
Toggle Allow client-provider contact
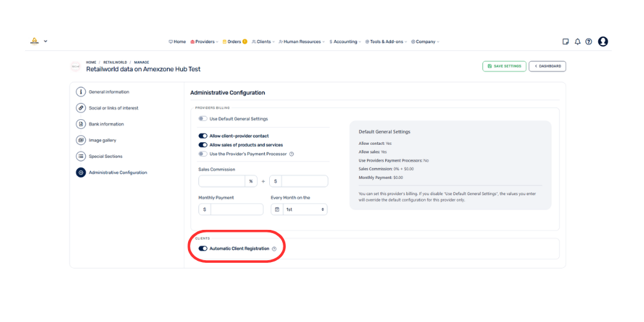[203, 135]
